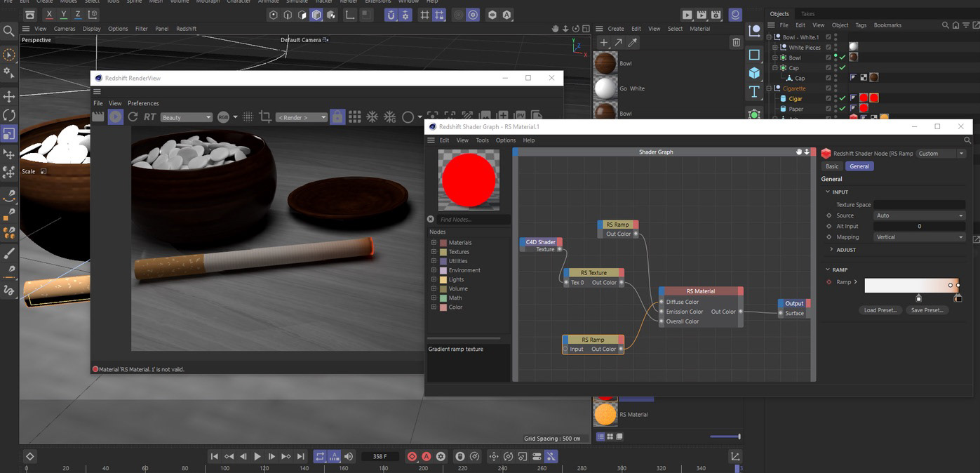
Task: Select the RS Texture node
Action: click(x=593, y=273)
